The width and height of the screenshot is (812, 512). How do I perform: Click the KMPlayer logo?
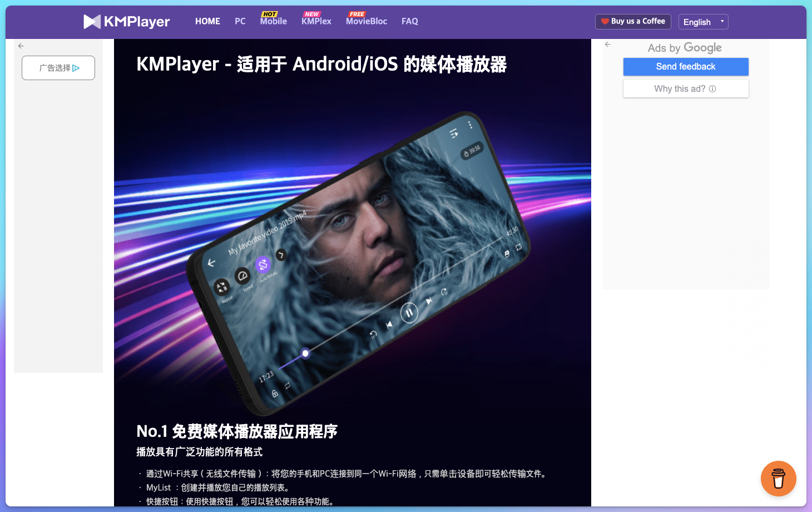coord(127,22)
